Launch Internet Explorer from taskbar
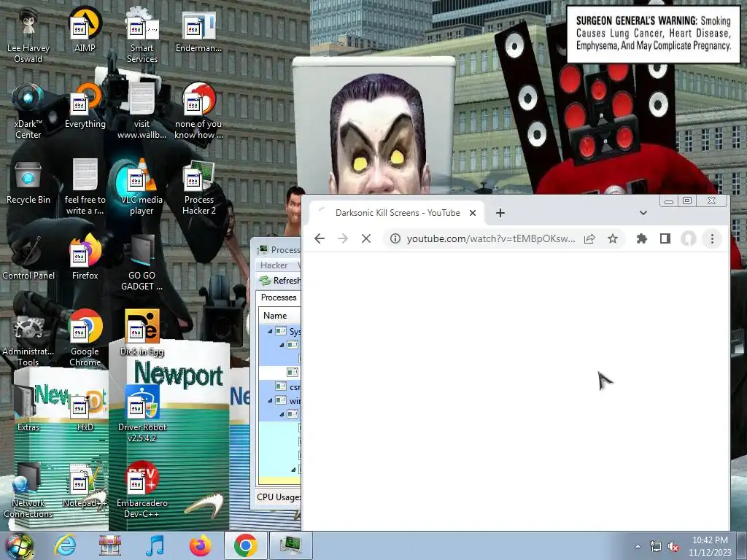 (x=65, y=545)
